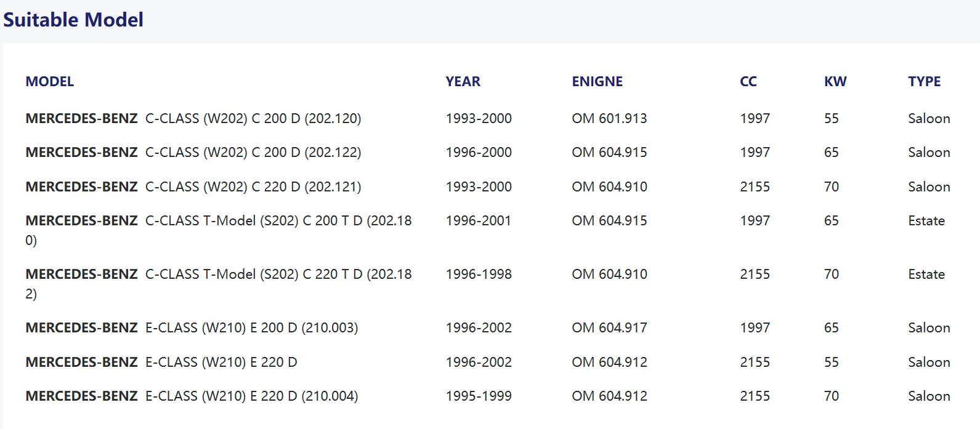
Task: Click engine OM 604.910 in the 202.121 row
Action: 609,186
